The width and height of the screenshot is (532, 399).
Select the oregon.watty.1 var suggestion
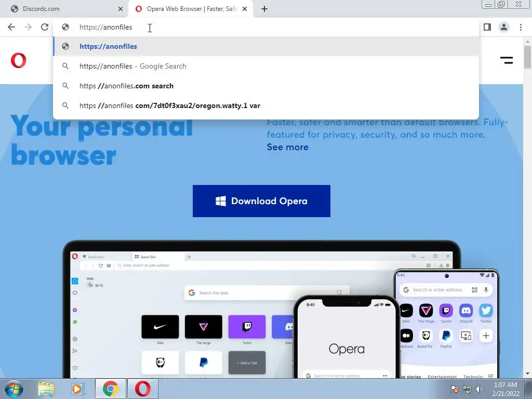pos(266,105)
